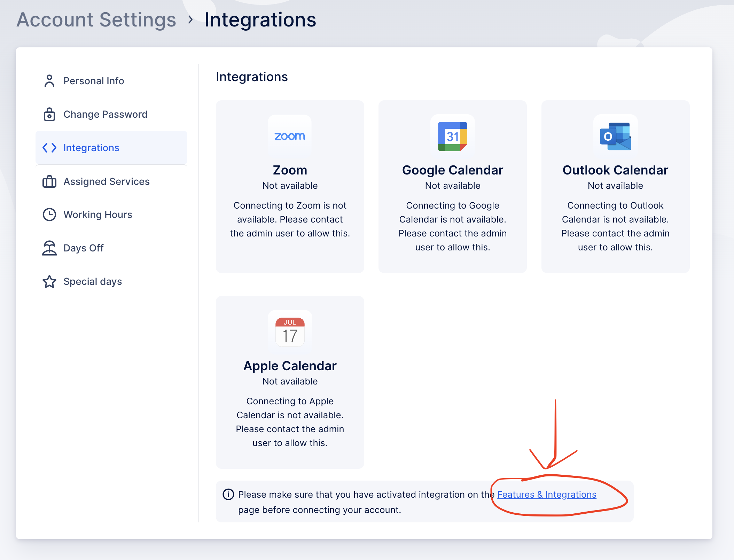Click the Days Off beach umbrella icon
The height and width of the screenshot is (560, 734).
(49, 248)
